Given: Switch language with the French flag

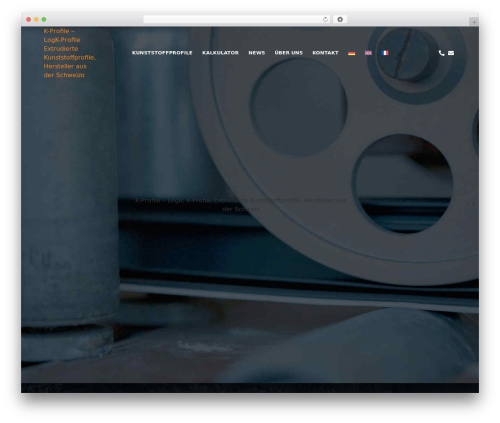Looking at the screenshot, I should pyautogui.click(x=385, y=53).
